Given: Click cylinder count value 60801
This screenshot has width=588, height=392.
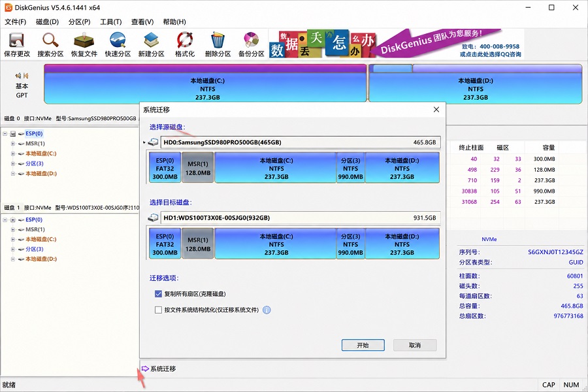Looking at the screenshot, I should 575,276.
